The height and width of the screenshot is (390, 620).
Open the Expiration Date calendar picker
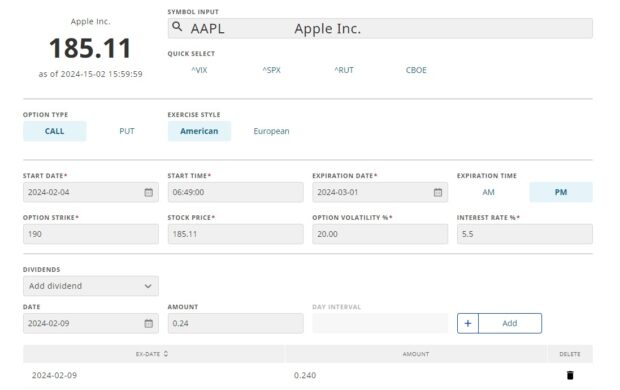pos(438,192)
